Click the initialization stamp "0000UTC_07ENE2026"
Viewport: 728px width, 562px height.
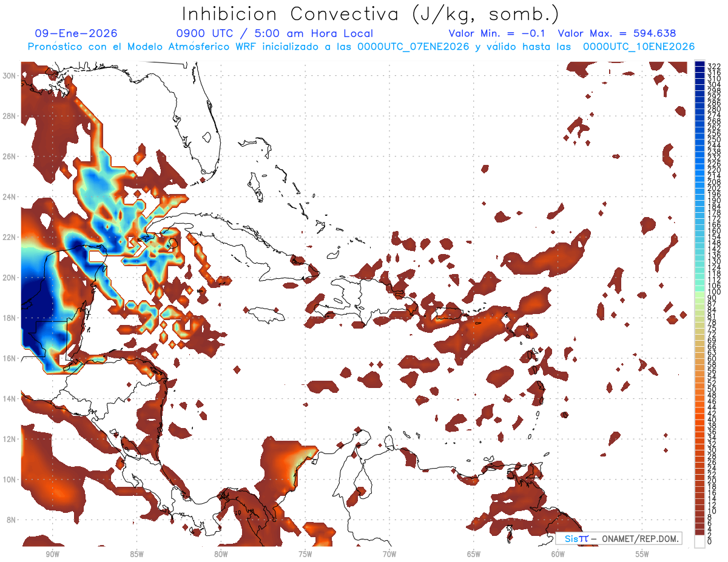click(413, 47)
